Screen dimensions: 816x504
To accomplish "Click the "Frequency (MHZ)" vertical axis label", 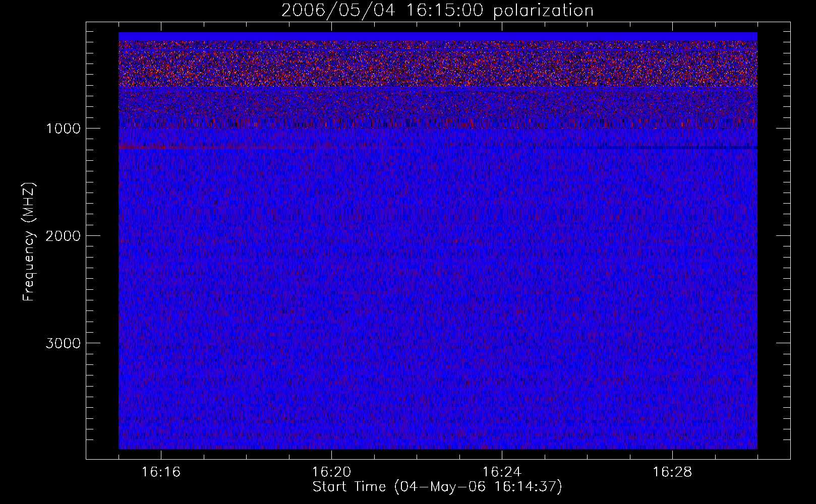I will coord(29,242).
